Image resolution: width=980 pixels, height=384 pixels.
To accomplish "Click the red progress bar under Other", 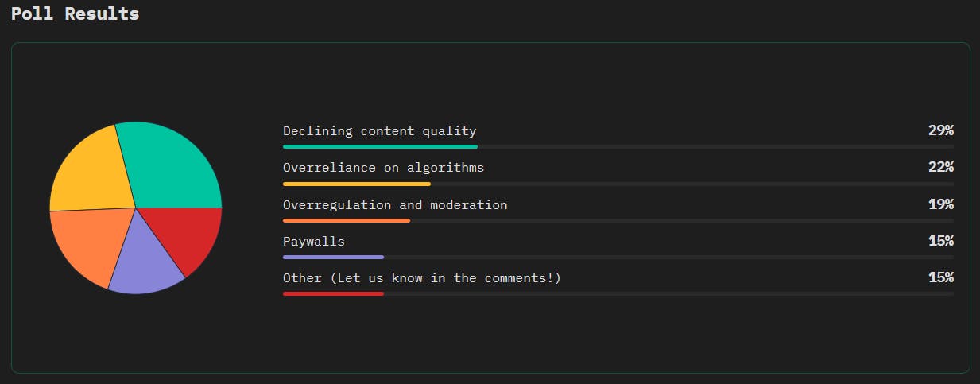I will coord(333,293).
